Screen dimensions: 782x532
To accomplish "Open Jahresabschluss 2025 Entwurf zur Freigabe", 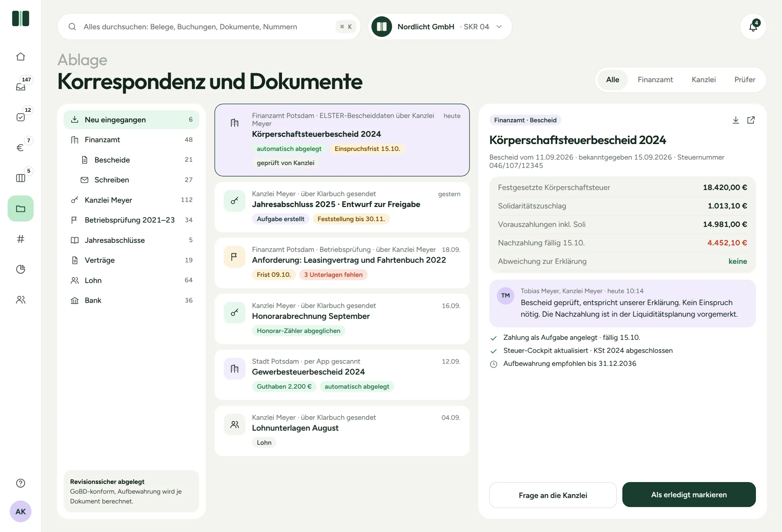I will pyautogui.click(x=342, y=207).
